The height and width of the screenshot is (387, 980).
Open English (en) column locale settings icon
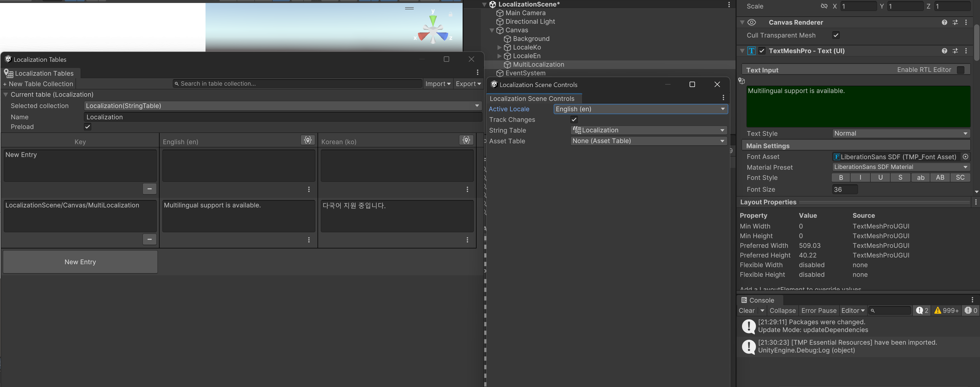point(308,140)
